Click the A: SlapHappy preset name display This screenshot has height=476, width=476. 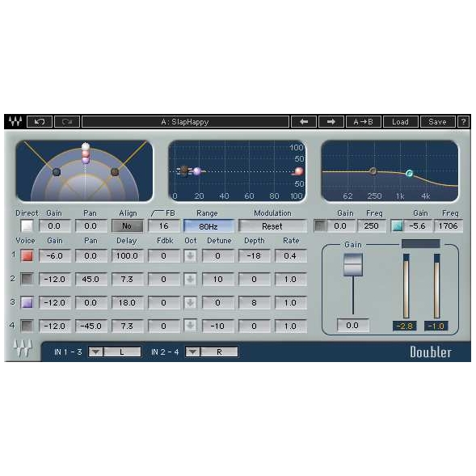click(x=185, y=122)
